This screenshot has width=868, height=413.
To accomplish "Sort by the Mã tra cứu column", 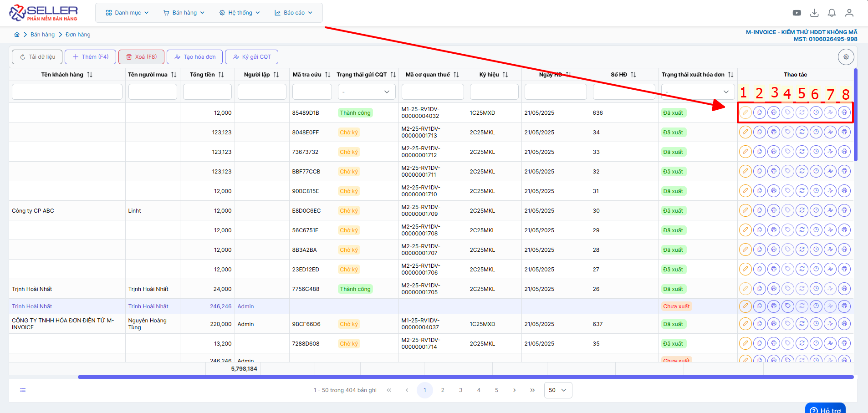I will click(327, 75).
